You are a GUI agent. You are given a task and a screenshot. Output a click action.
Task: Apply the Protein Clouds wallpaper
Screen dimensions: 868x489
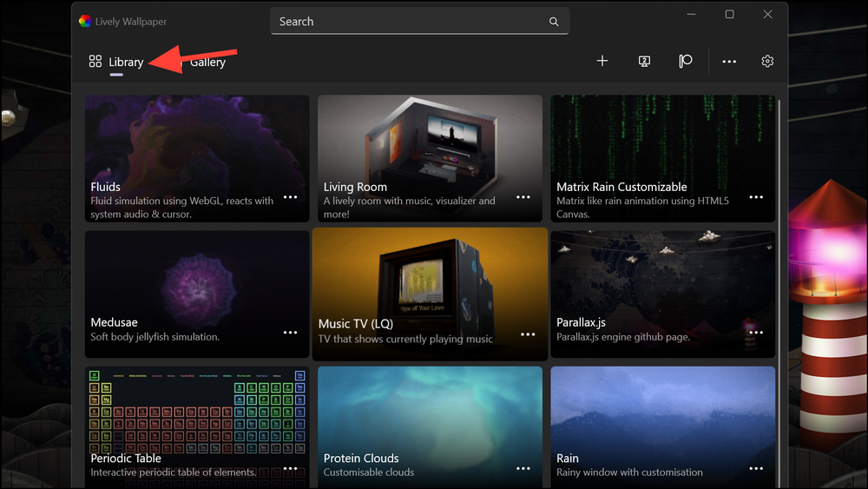pyautogui.click(x=430, y=417)
